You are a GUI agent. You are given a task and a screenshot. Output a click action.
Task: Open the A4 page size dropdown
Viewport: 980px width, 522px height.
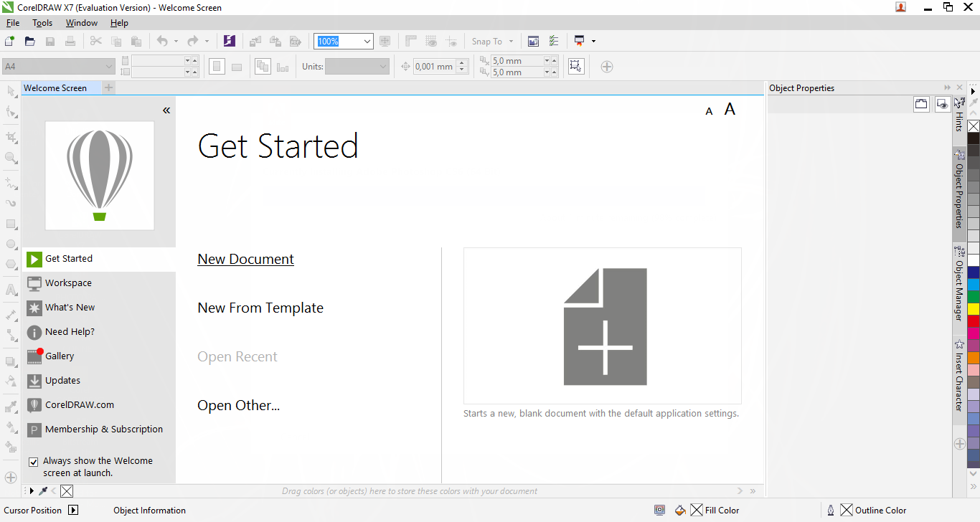point(109,67)
